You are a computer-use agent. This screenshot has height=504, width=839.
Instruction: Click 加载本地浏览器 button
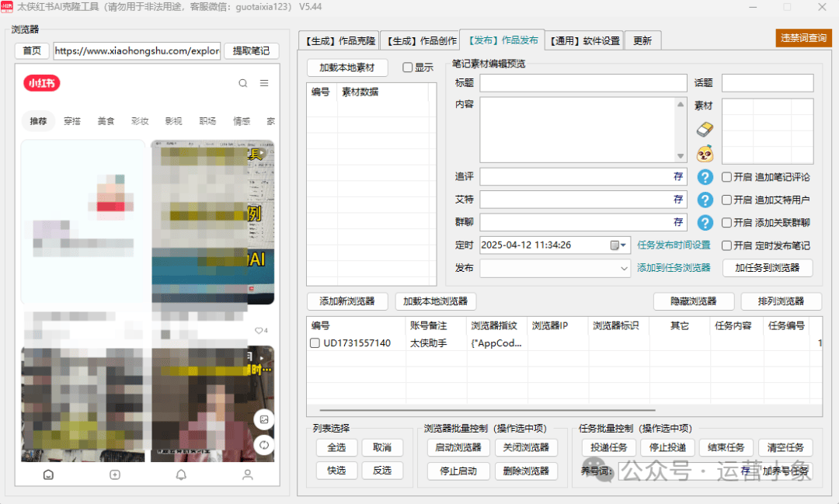[436, 301]
